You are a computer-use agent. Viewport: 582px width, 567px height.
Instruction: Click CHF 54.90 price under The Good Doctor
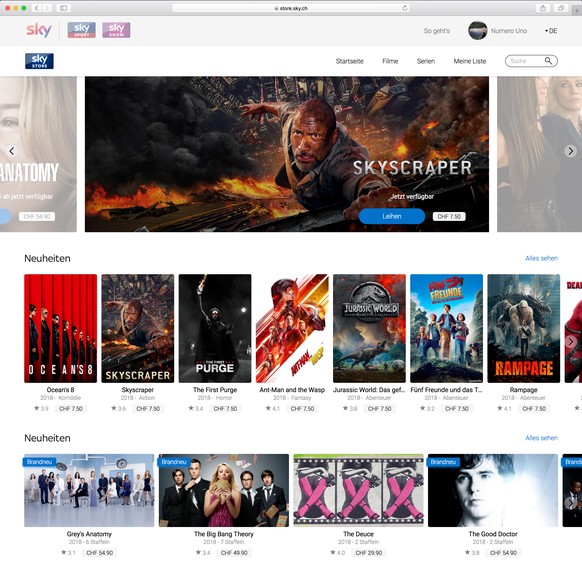pos(503,553)
